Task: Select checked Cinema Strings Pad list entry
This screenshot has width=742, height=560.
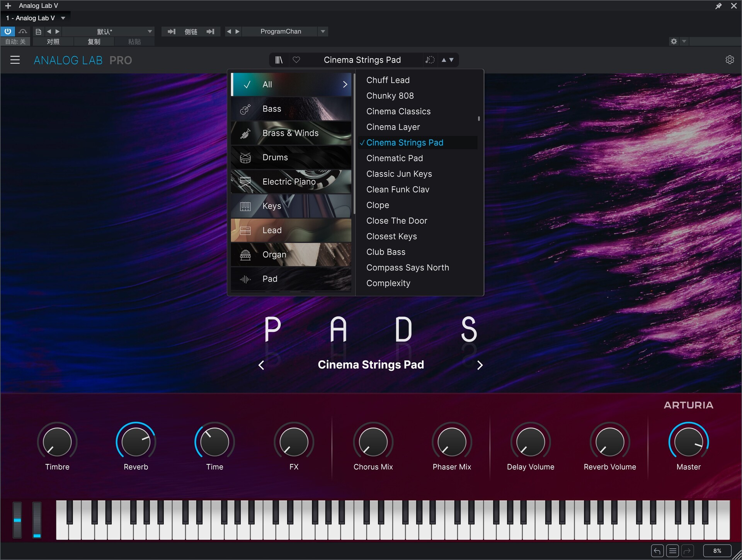Action: click(417, 143)
